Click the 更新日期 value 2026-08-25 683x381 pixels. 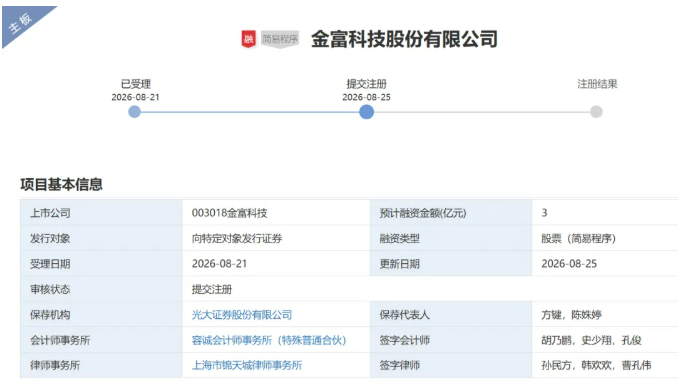[x=569, y=264]
